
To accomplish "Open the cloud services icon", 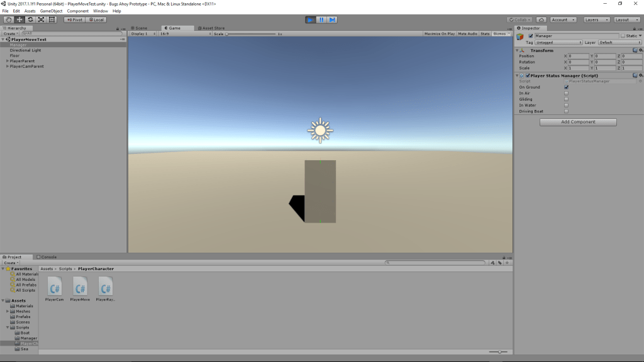I will 541,19.
